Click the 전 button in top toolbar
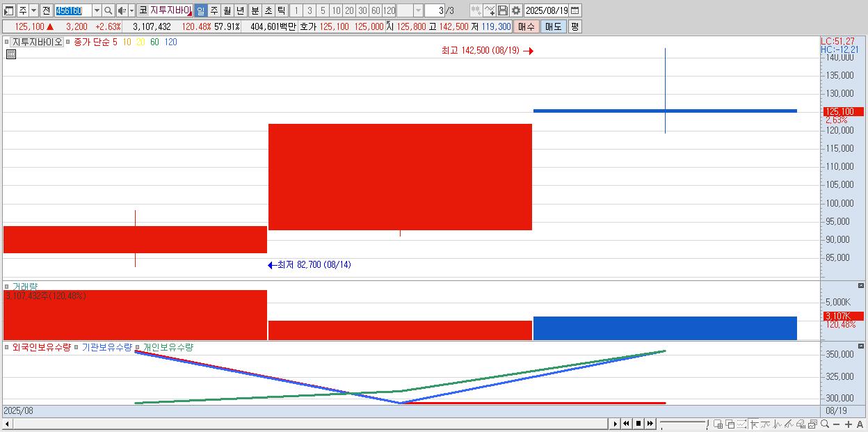Viewport: 868px width, 432px height. click(x=46, y=10)
